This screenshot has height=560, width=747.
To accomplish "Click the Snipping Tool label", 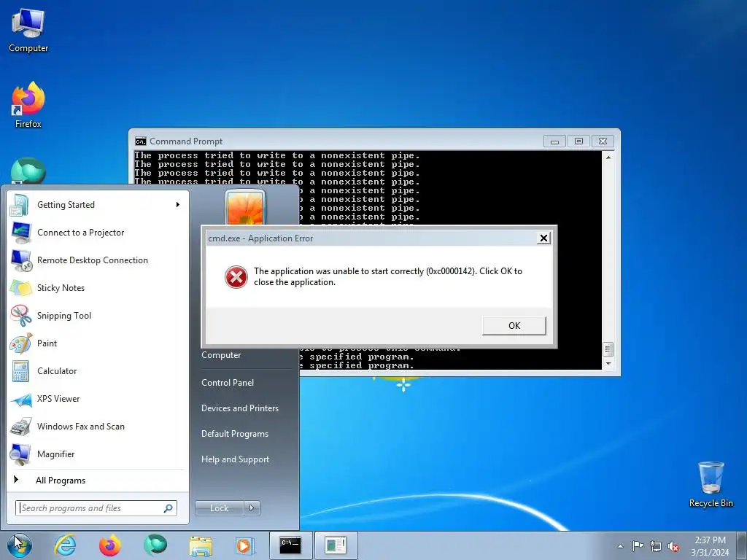I will [x=64, y=316].
